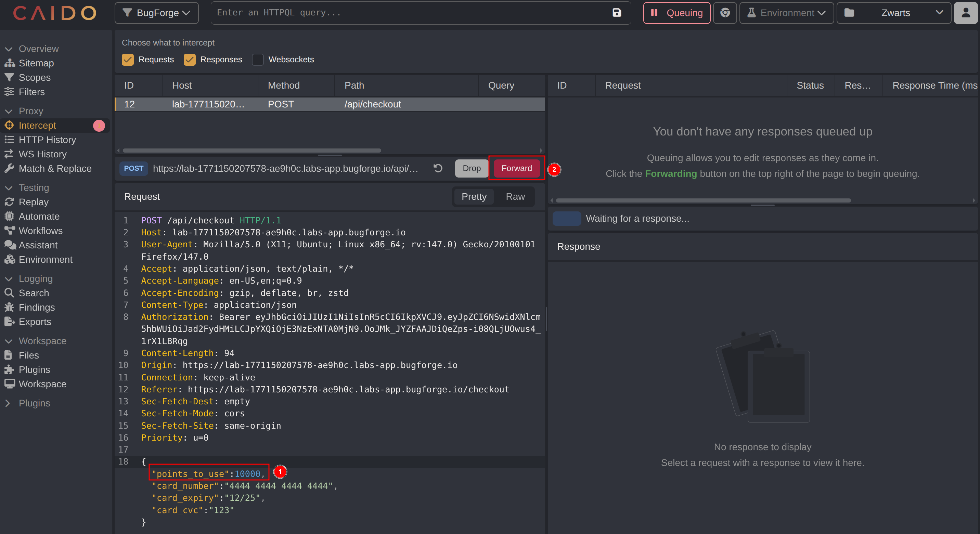The width and height of the screenshot is (980, 534).
Task: Click the HTTPQL query input field
Action: (411, 13)
